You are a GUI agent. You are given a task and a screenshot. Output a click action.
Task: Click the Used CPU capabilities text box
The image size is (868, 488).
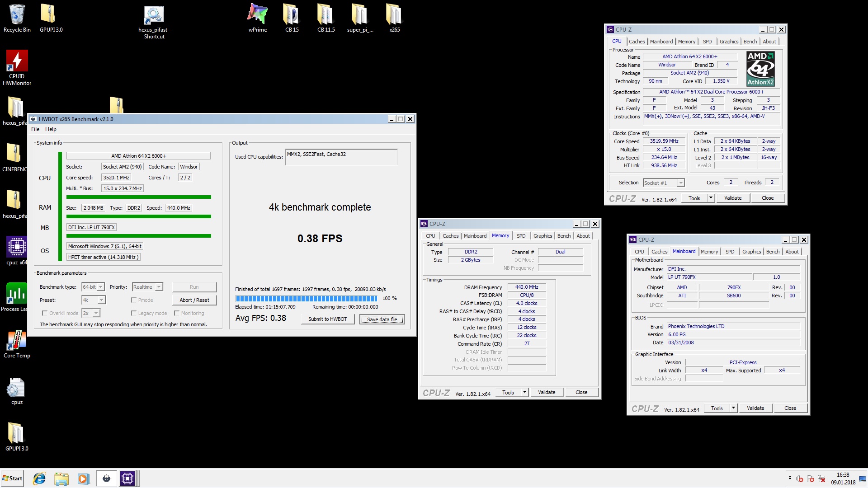pyautogui.click(x=341, y=157)
